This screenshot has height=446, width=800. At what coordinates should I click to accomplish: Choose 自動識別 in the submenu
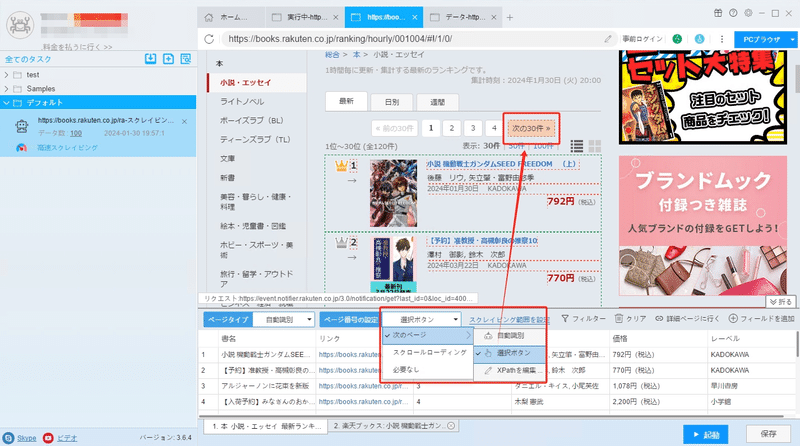pos(510,336)
